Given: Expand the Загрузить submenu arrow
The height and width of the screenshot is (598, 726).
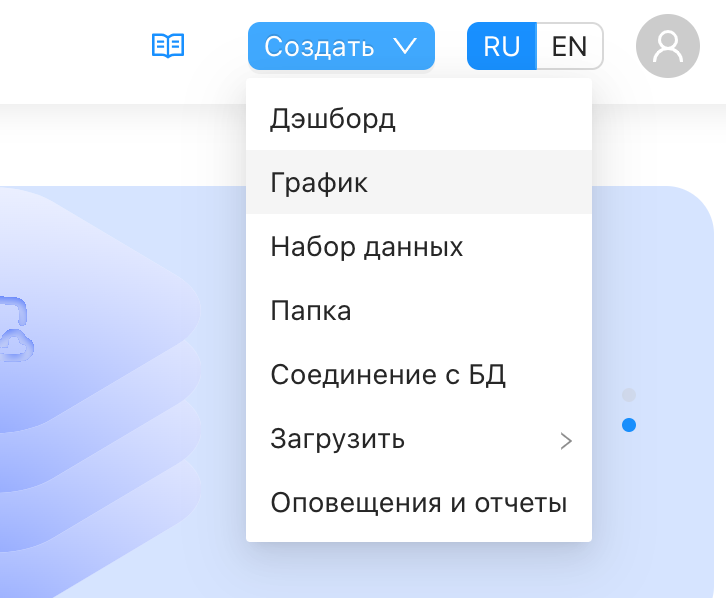Looking at the screenshot, I should (566, 440).
